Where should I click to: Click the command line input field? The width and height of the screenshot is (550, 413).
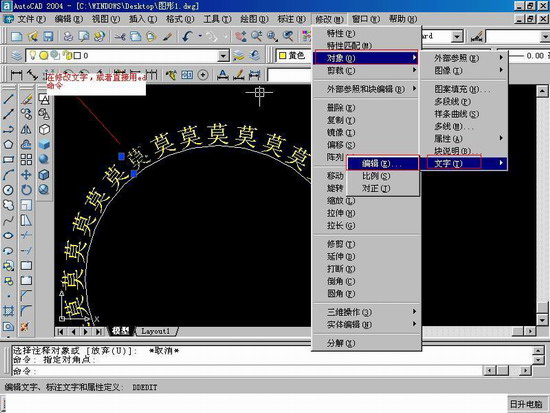point(247,371)
